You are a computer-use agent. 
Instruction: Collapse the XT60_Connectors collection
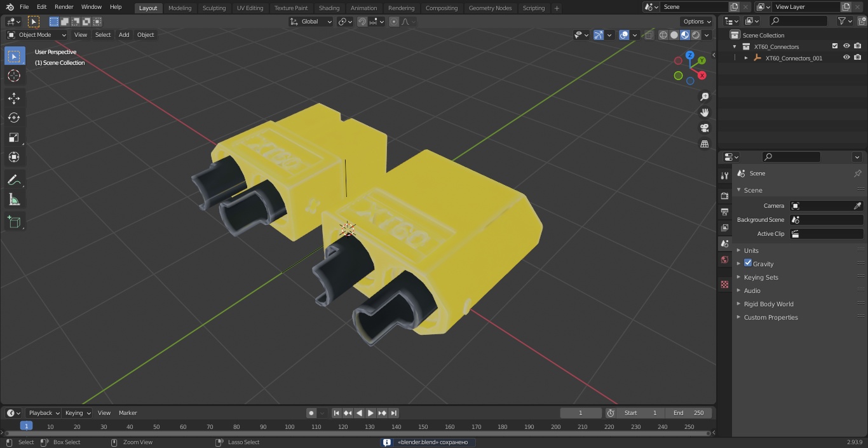coord(735,46)
